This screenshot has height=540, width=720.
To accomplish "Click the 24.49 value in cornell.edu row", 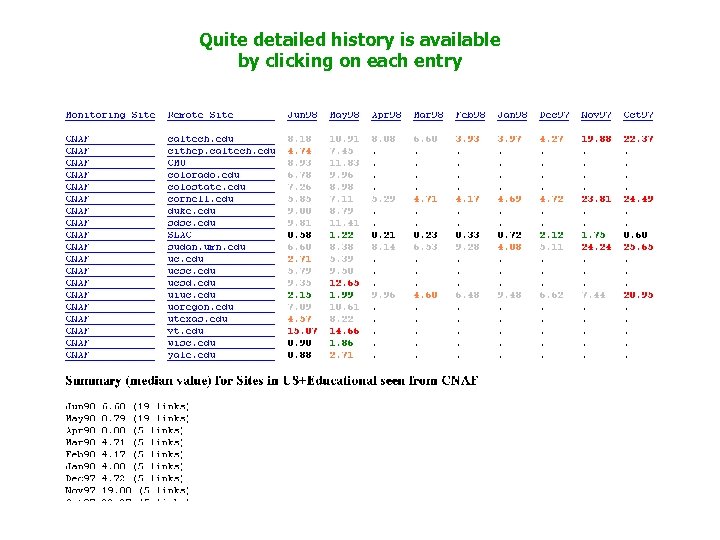I will [x=638, y=199].
